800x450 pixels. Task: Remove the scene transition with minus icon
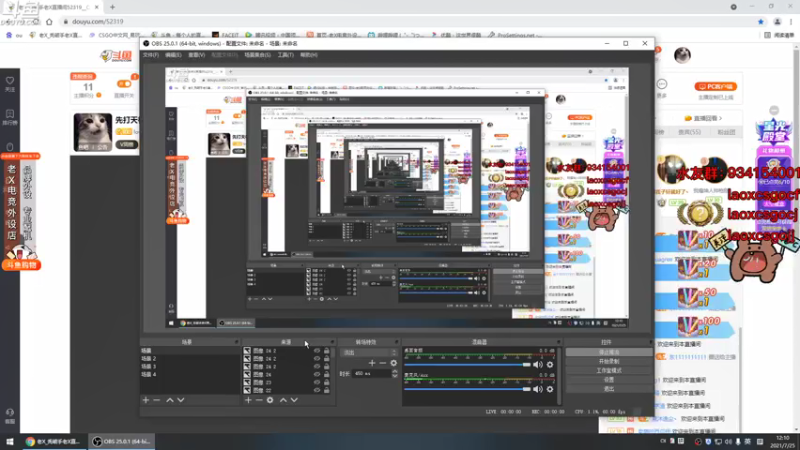click(x=383, y=363)
